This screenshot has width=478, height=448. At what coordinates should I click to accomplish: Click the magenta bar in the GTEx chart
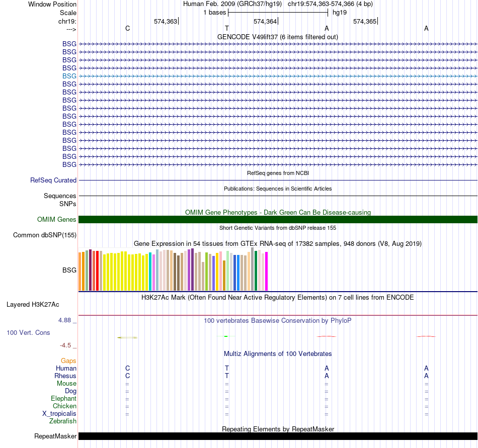(x=267, y=272)
